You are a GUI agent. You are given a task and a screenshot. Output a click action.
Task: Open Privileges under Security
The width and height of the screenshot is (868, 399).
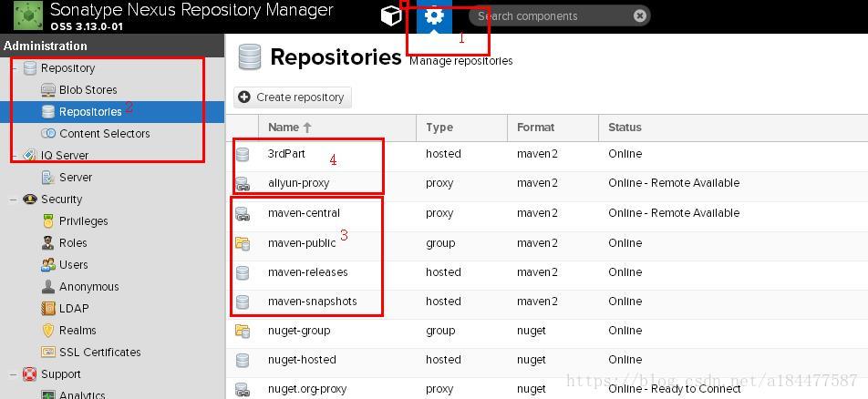point(84,220)
